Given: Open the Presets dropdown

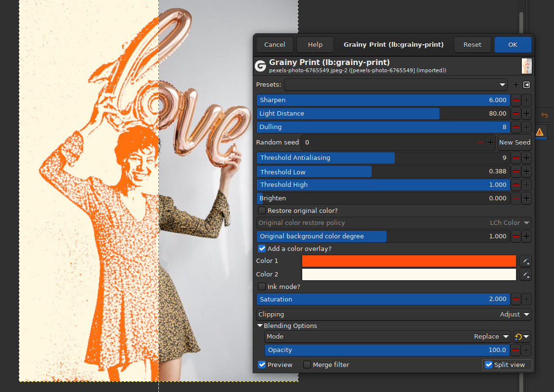Looking at the screenshot, I should coord(396,85).
